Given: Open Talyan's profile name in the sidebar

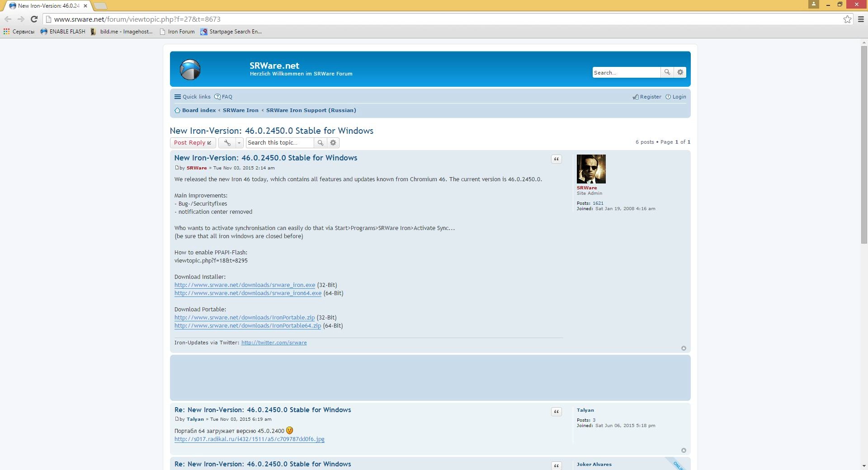Looking at the screenshot, I should [x=585, y=410].
